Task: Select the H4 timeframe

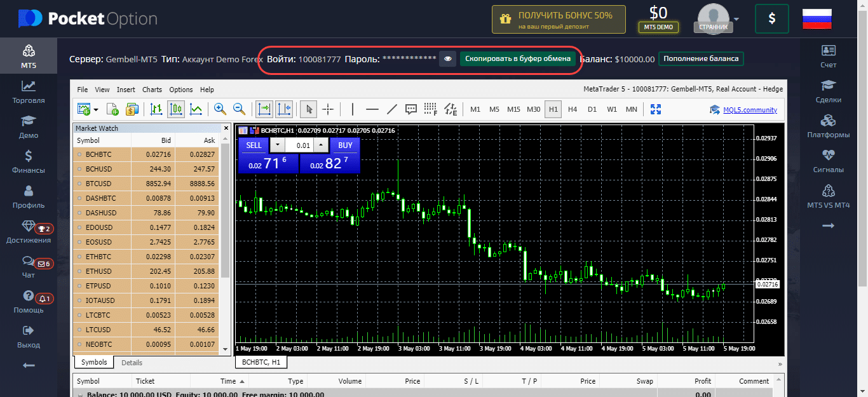Action: tap(573, 109)
